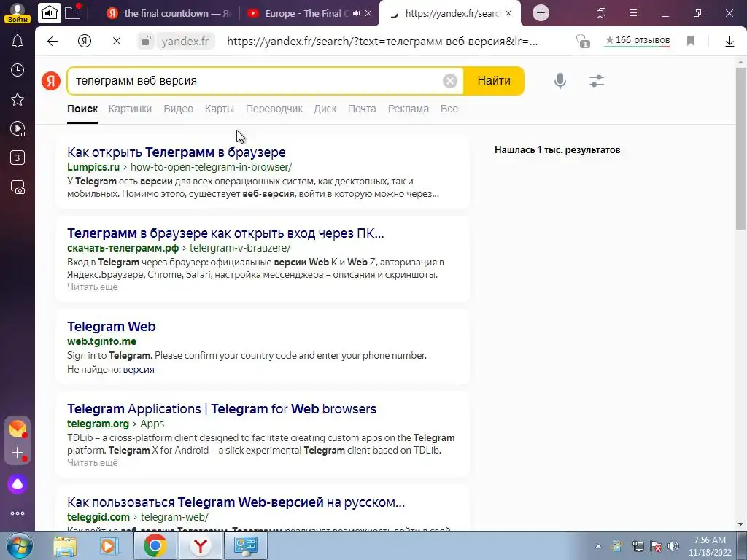Start voice search with microphone
This screenshot has width=747, height=560.
coord(560,81)
